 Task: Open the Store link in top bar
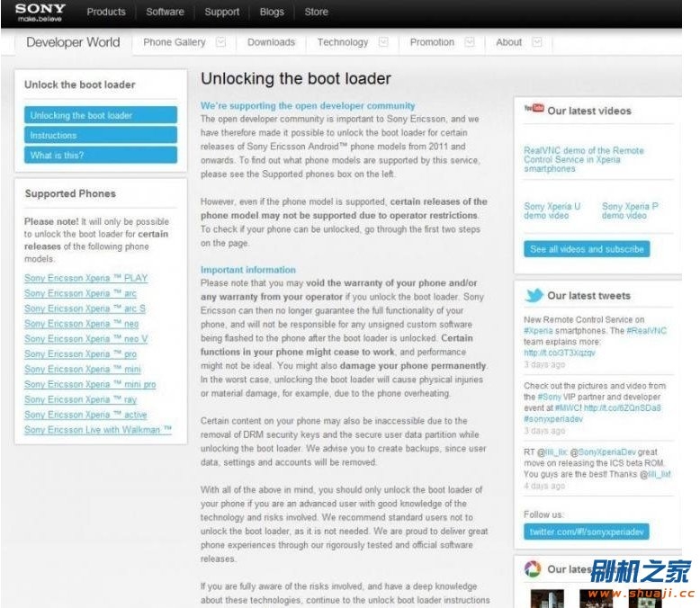pos(316,12)
